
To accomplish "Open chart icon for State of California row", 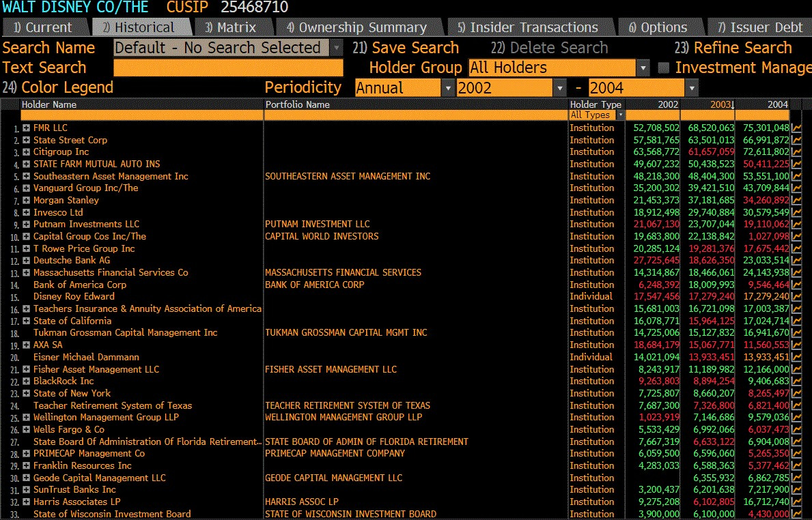I will (796, 321).
